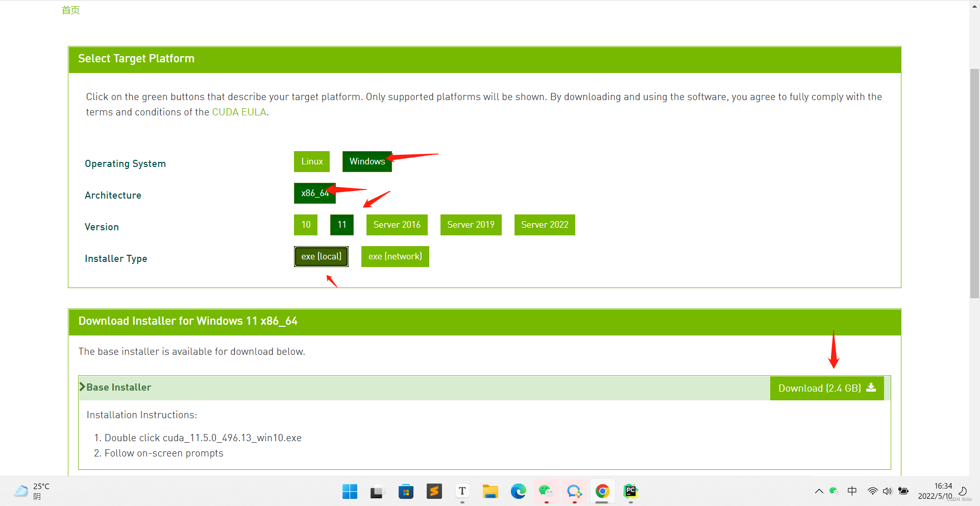Viewport: 980px width, 506px height.
Task: Click the page vertical scrollbar thumb
Action: click(x=974, y=183)
